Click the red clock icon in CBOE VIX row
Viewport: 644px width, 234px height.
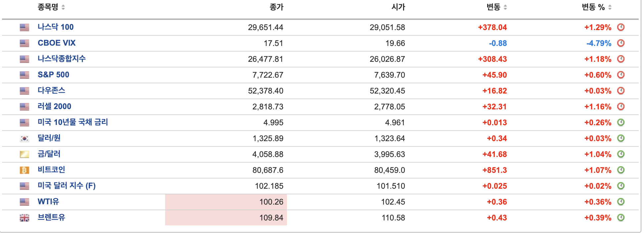621,43
